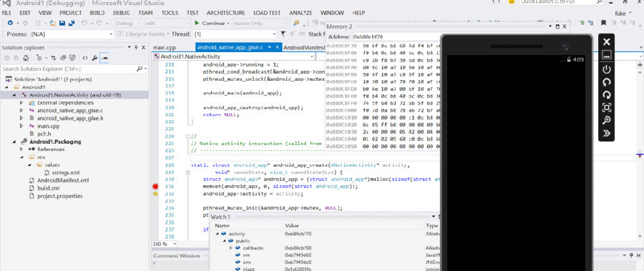The height and width of the screenshot is (271, 644).
Task: Click the bookmark icon in toolbar
Action: 603,24
